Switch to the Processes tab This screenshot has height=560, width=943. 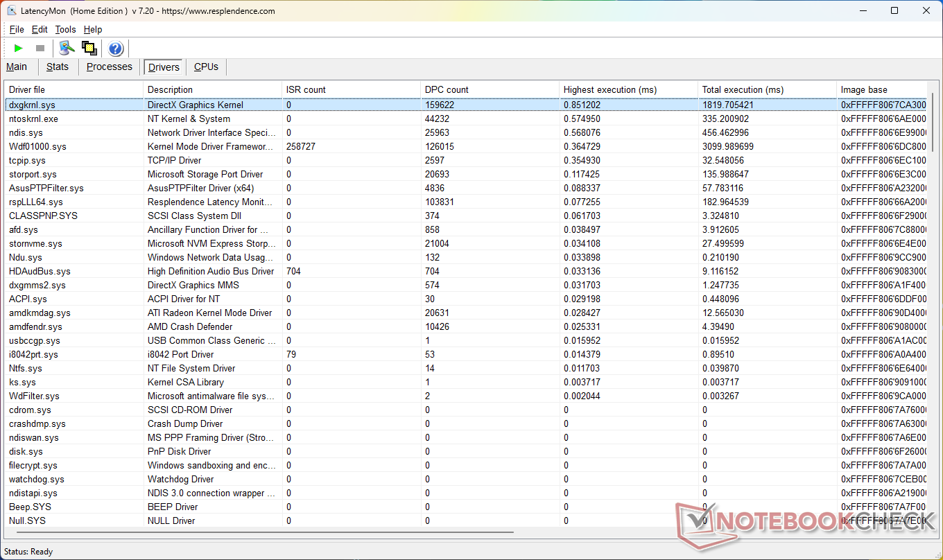click(x=109, y=67)
